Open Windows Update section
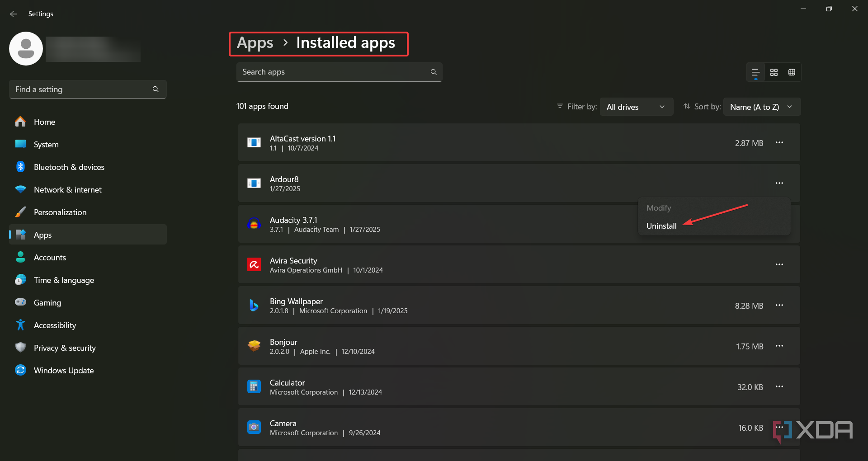Screen dimensions: 868x461 [88, 370]
